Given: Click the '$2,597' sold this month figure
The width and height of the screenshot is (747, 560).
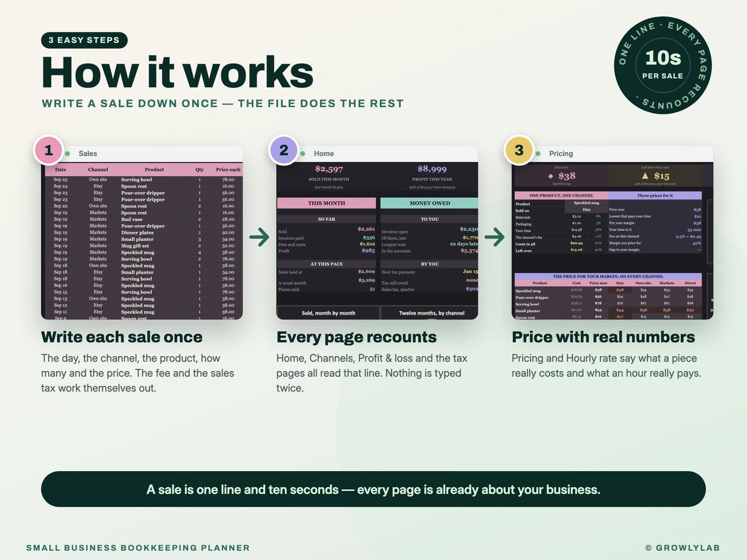Looking at the screenshot, I should (x=328, y=169).
